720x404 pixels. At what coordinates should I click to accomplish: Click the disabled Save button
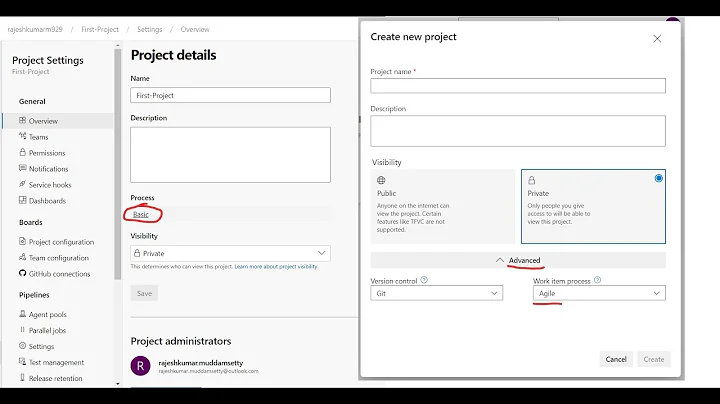(x=144, y=293)
